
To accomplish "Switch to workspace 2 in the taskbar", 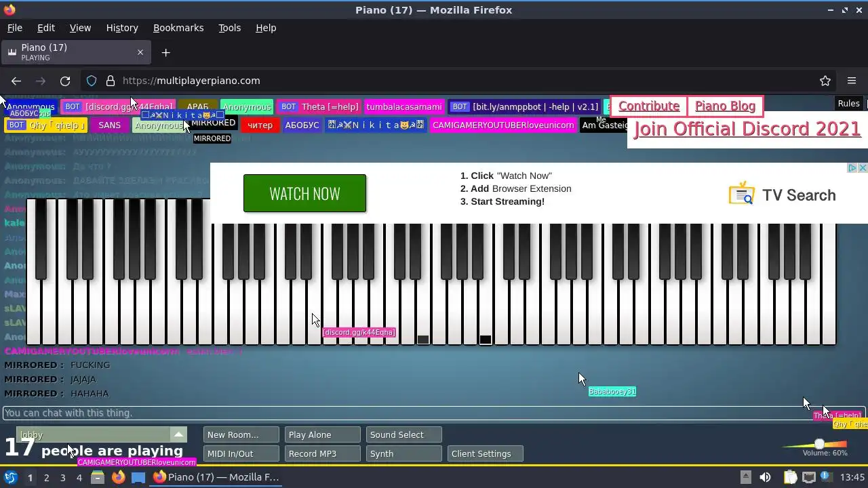I will click(46, 477).
